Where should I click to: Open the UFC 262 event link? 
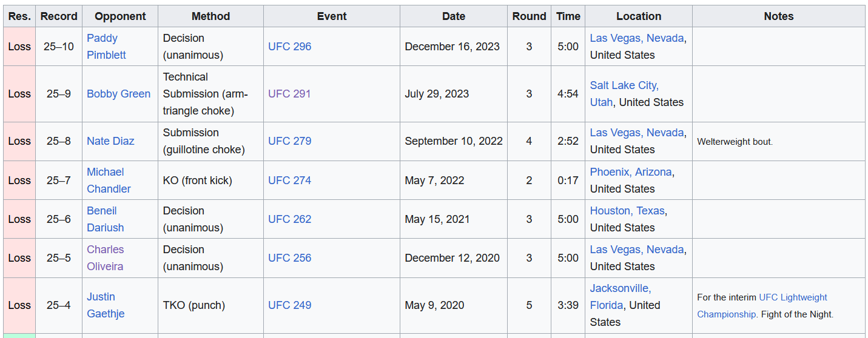tap(290, 219)
